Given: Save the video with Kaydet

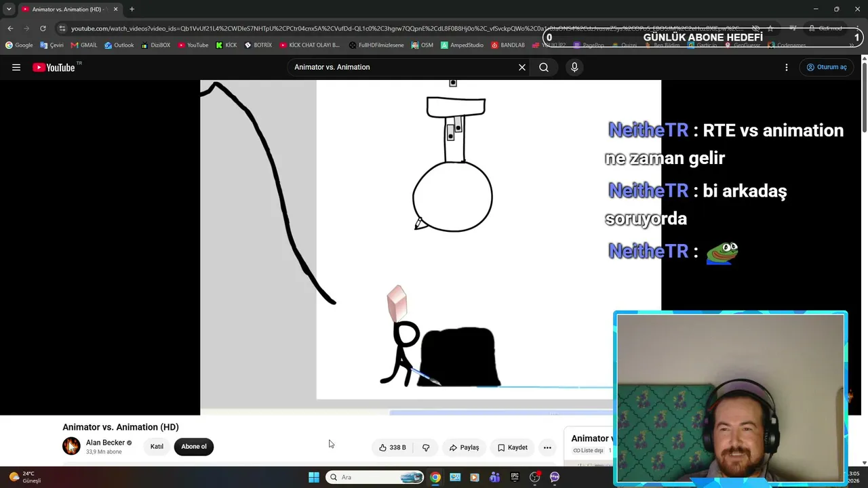Looking at the screenshot, I should point(513,447).
